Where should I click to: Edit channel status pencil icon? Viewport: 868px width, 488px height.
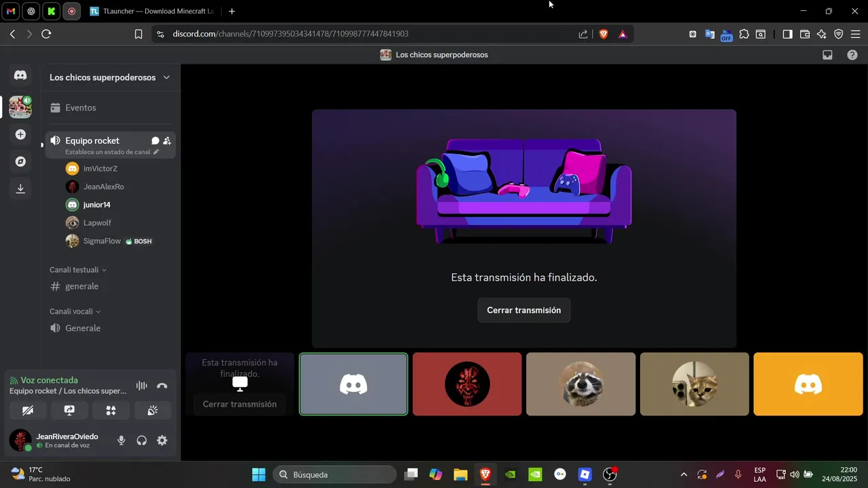[x=156, y=152]
